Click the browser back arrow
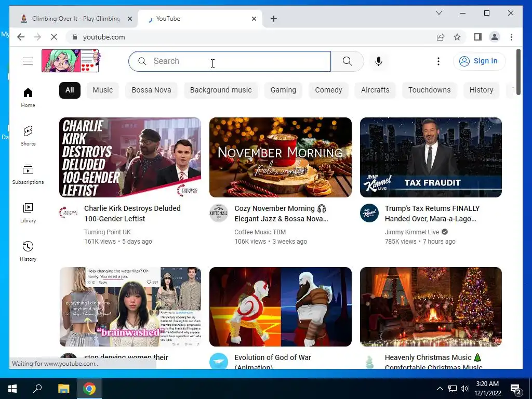This screenshot has height=399, width=532. pos(21,37)
